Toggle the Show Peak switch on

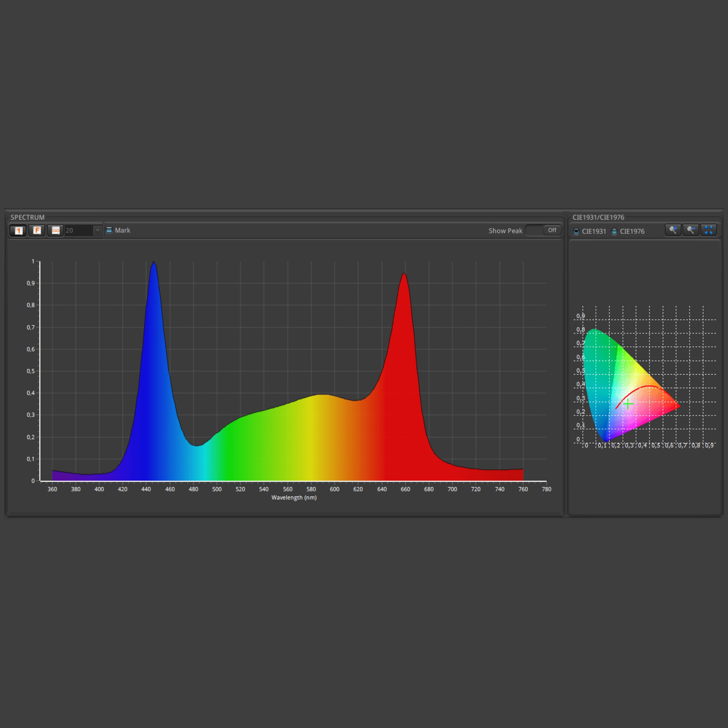point(543,230)
